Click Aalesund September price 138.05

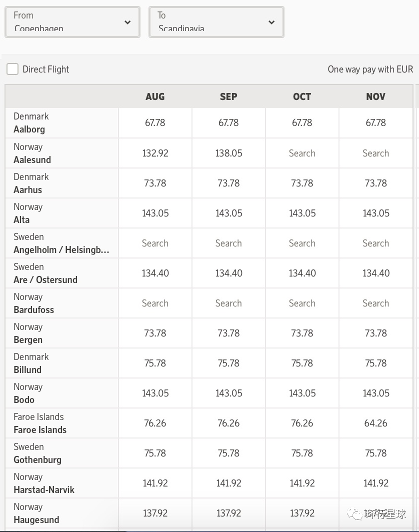(228, 153)
